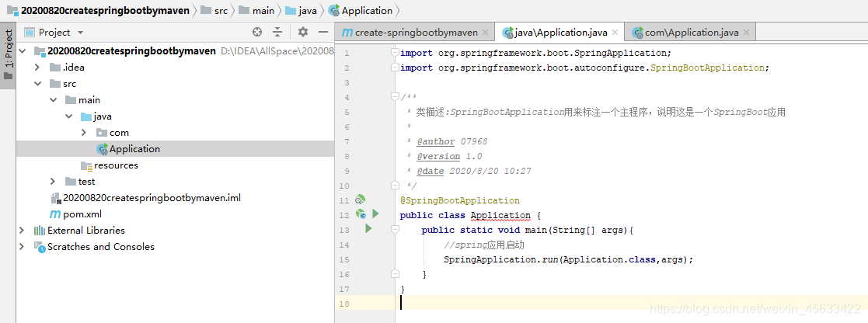Collapse the main folder

click(53, 100)
